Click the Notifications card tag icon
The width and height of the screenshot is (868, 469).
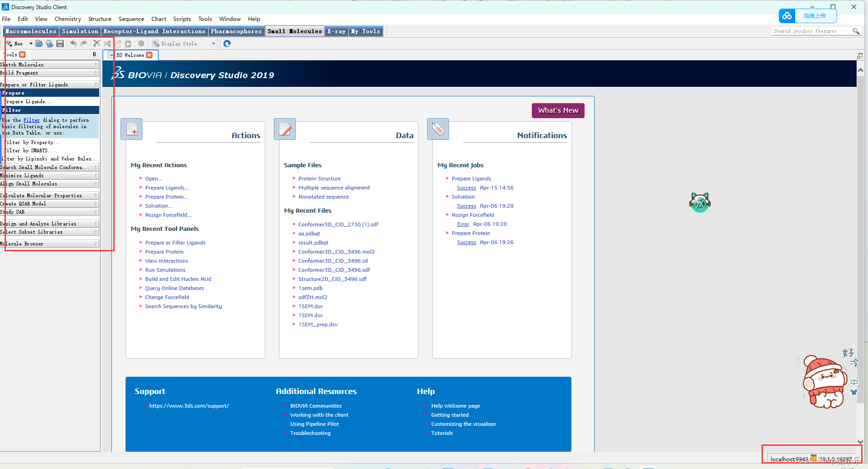438,130
